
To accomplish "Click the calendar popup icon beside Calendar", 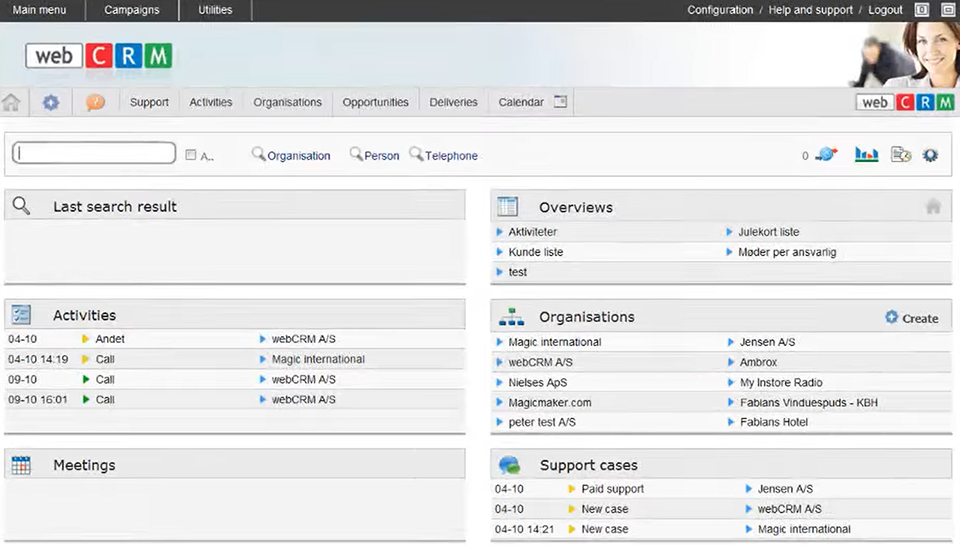I will [560, 102].
